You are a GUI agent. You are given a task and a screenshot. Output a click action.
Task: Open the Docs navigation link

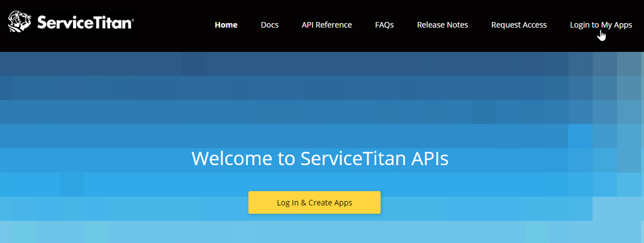point(269,25)
